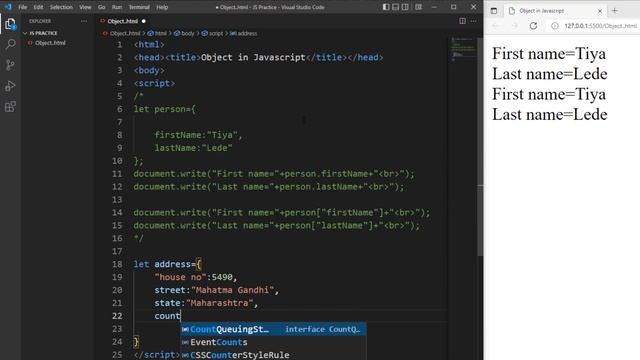The height and width of the screenshot is (360, 640).
Task: Select 'Object in Javascript' browser tab
Action: click(x=555, y=11)
